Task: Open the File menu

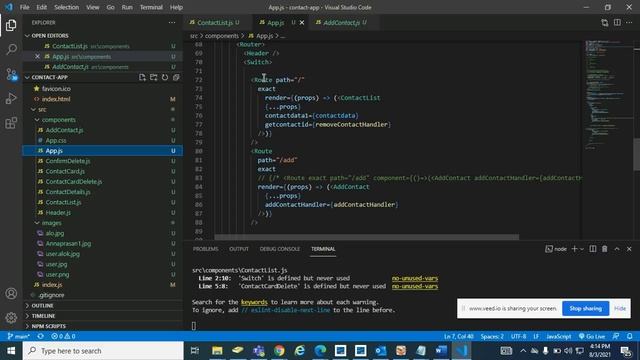Action: (24, 7)
